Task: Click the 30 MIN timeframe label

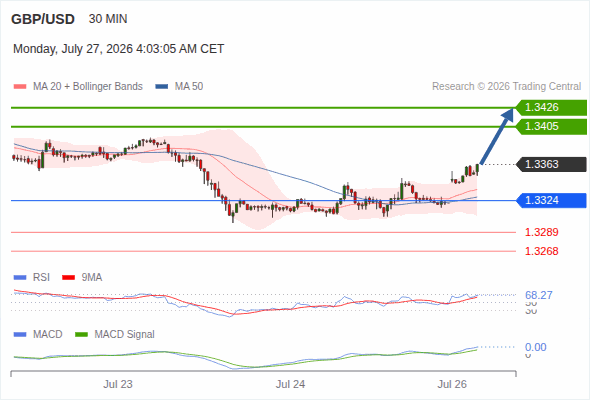Action: pyautogui.click(x=108, y=19)
